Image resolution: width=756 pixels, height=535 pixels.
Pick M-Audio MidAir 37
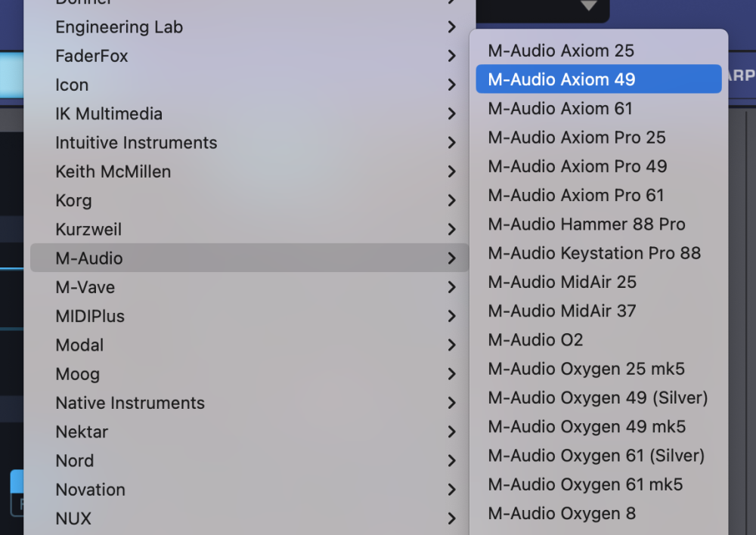[562, 311]
